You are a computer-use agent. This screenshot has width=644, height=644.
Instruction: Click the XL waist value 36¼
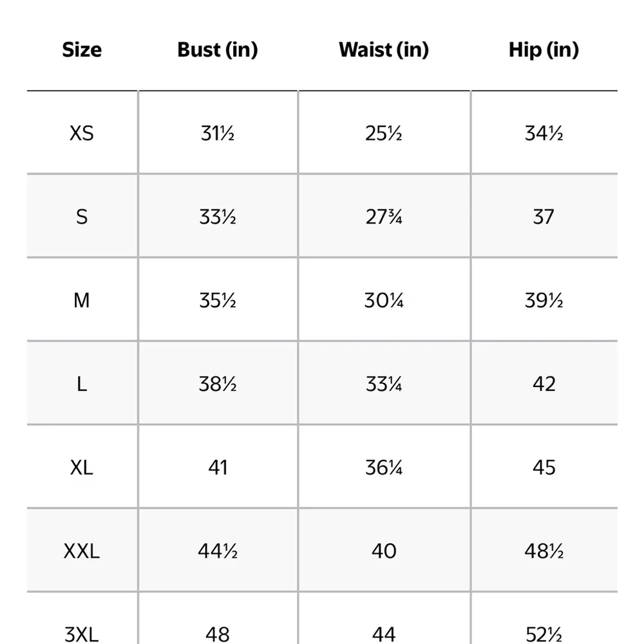point(384,468)
